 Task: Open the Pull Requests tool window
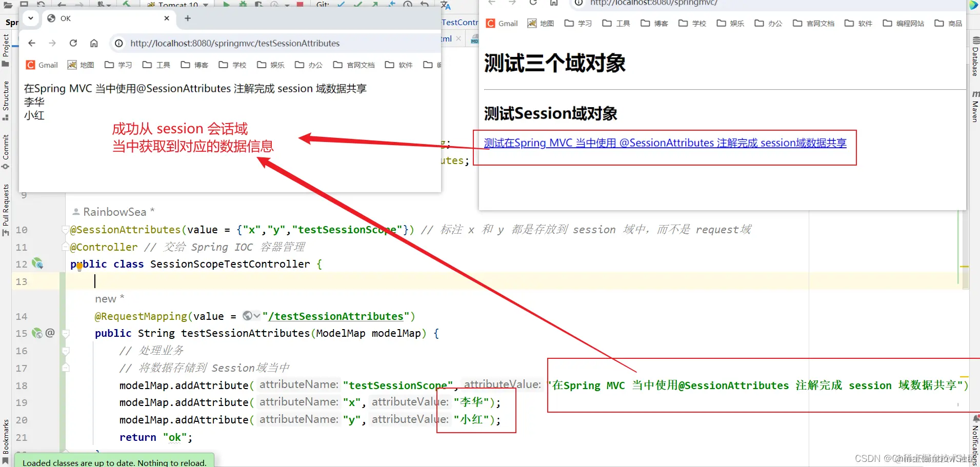pyautogui.click(x=6, y=210)
